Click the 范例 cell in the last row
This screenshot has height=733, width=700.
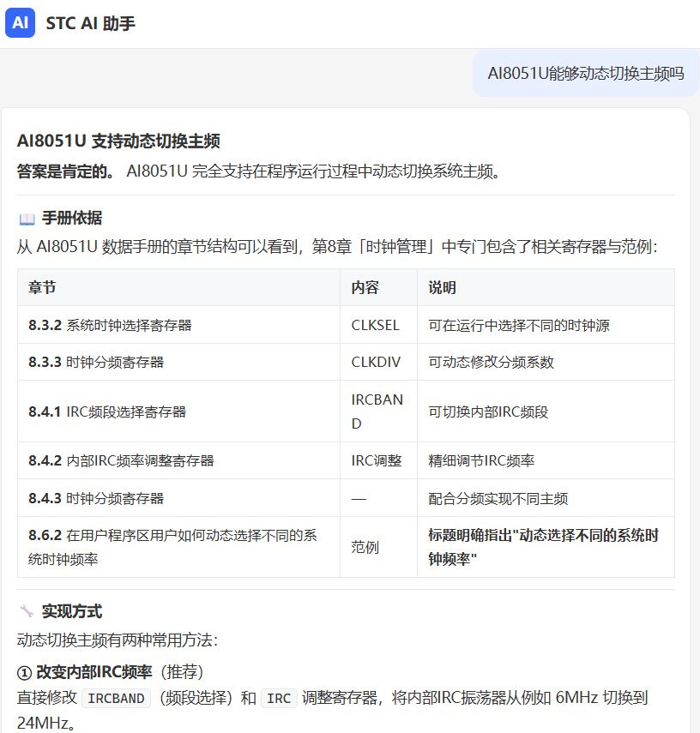365,547
